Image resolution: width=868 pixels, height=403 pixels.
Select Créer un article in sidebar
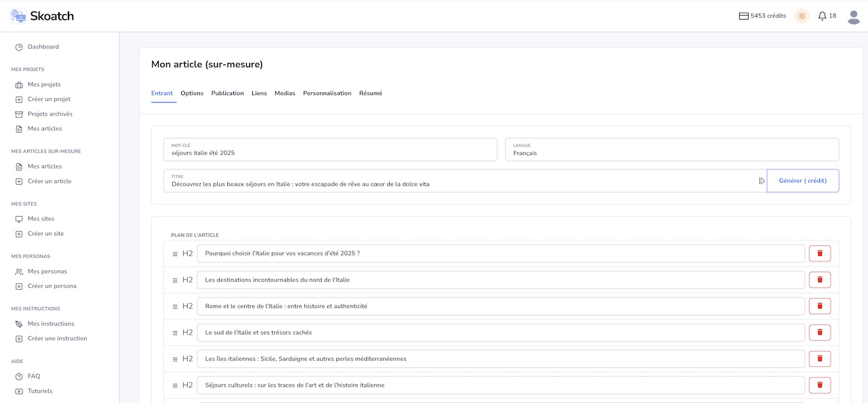tap(50, 182)
